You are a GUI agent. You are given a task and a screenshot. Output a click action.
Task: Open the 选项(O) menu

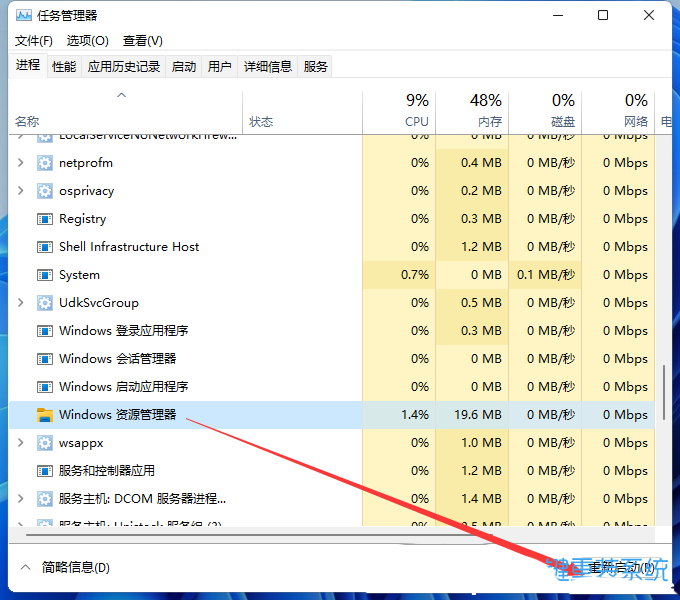tap(88, 41)
